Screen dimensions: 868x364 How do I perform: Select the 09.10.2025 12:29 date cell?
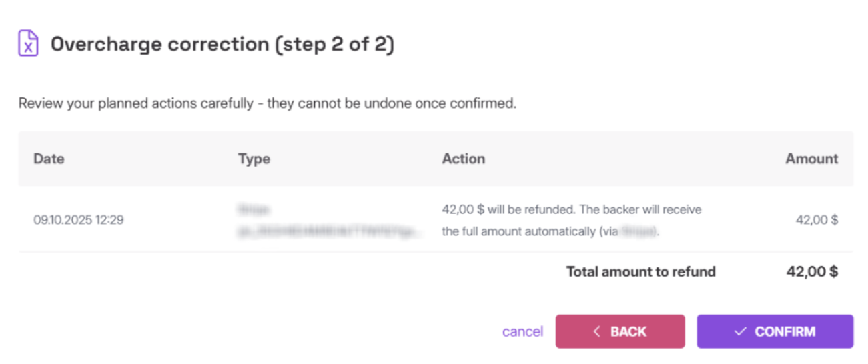78,219
